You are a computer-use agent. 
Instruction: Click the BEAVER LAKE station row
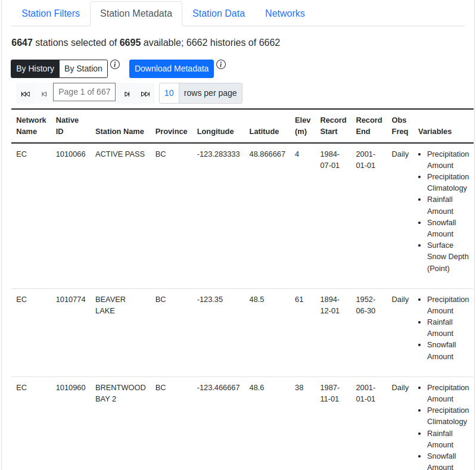110,305
